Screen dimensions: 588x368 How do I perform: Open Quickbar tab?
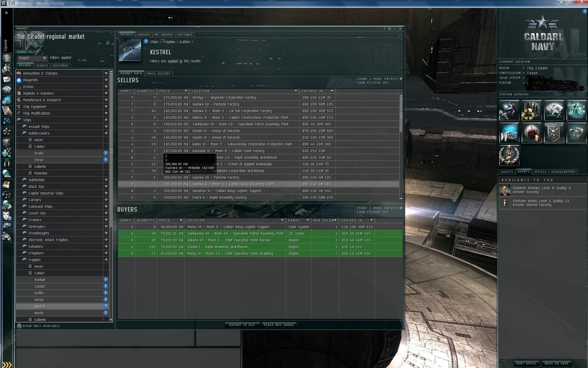pyautogui.click(x=61, y=66)
